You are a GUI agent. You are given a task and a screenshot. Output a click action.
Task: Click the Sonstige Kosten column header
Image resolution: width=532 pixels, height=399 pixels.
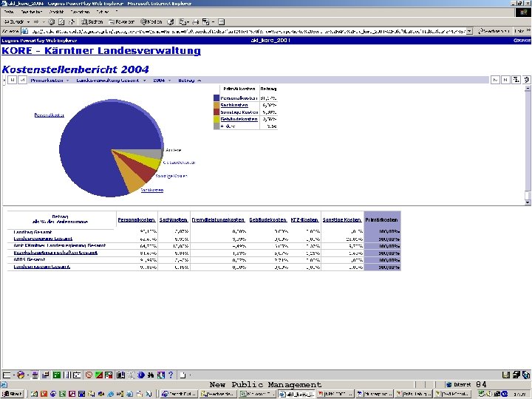pyautogui.click(x=341, y=220)
